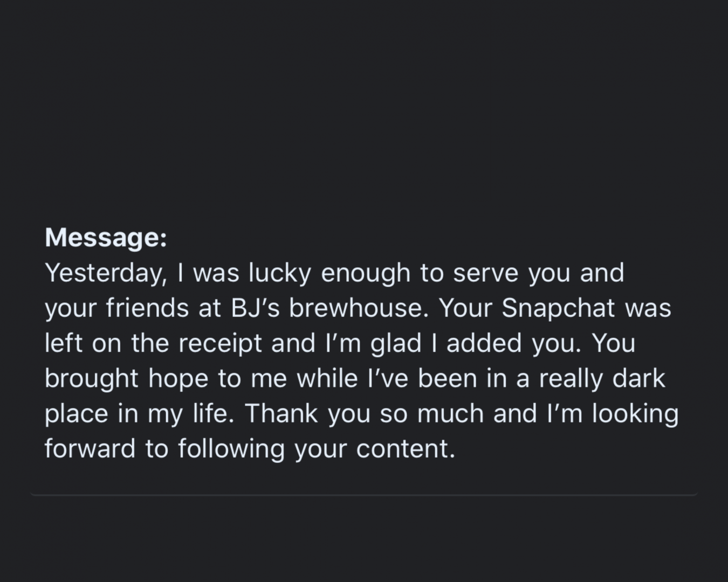Click the word "lucky" in the message
The width and height of the screenshot is (728, 582).
pyautogui.click(x=279, y=273)
